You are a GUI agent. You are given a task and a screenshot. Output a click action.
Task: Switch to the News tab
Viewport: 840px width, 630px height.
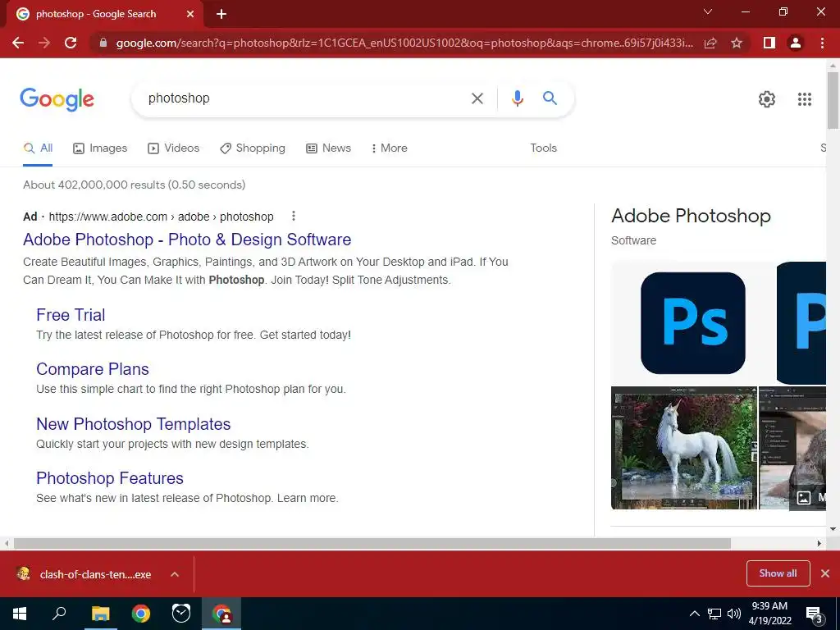click(x=328, y=148)
